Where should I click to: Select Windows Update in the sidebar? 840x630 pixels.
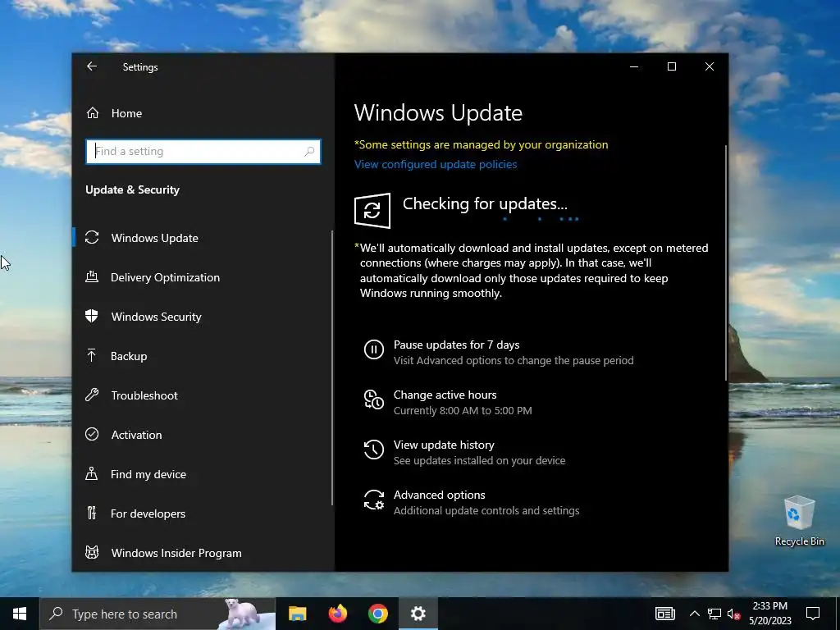(x=154, y=238)
